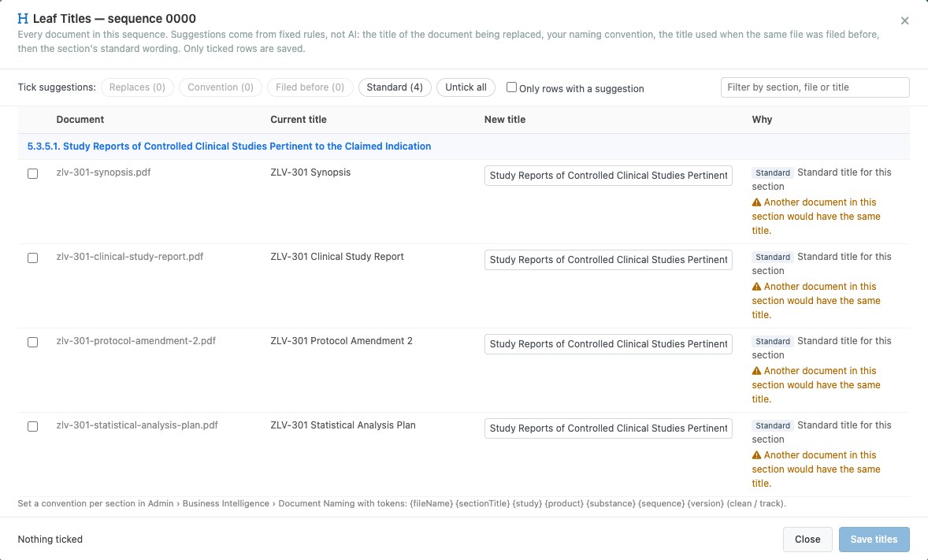
Task: Click the H logo icon beside Leaf Titles
Action: [x=23, y=19]
